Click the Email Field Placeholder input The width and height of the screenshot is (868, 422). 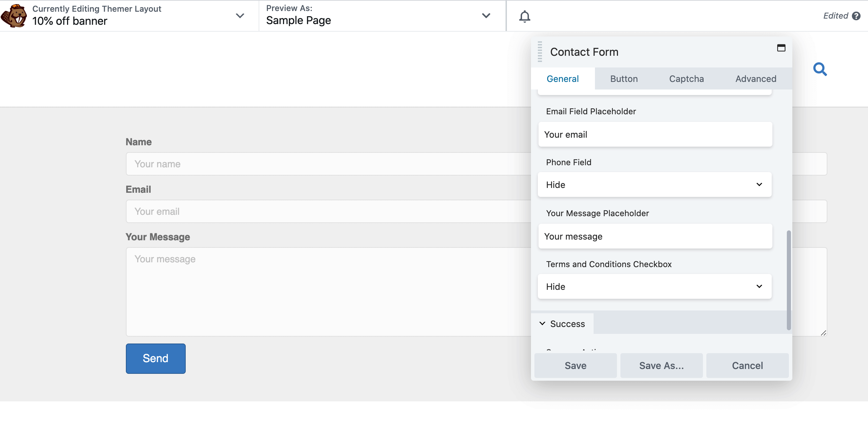655,135
